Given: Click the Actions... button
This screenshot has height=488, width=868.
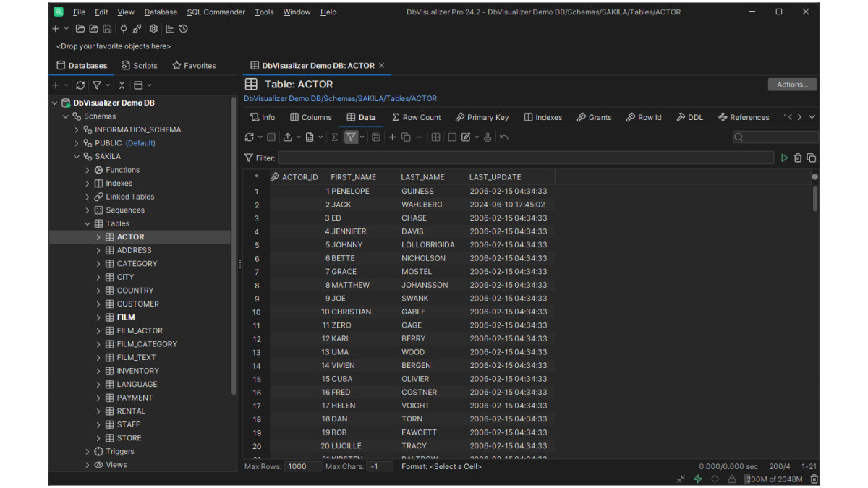Looking at the screenshot, I should point(793,85).
